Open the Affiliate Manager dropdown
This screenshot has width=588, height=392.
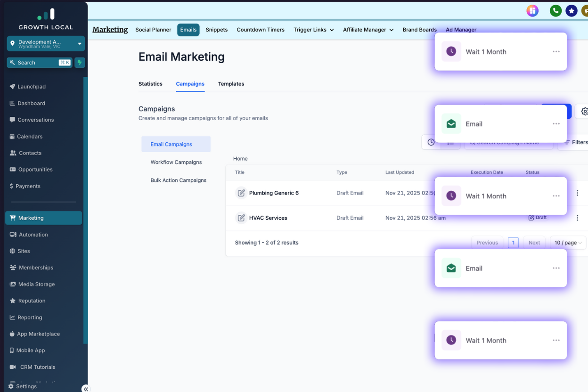[x=368, y=30]
